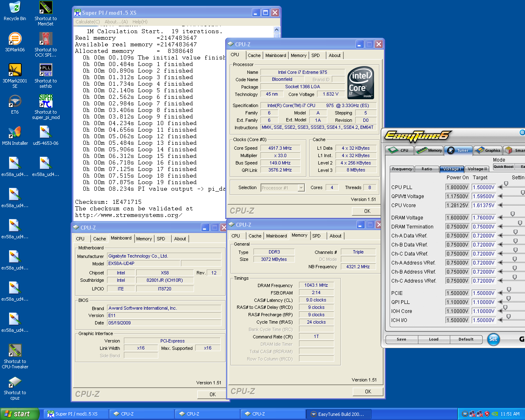
Task: Click the QPI PLL decrease arrow
Action: 500,302
